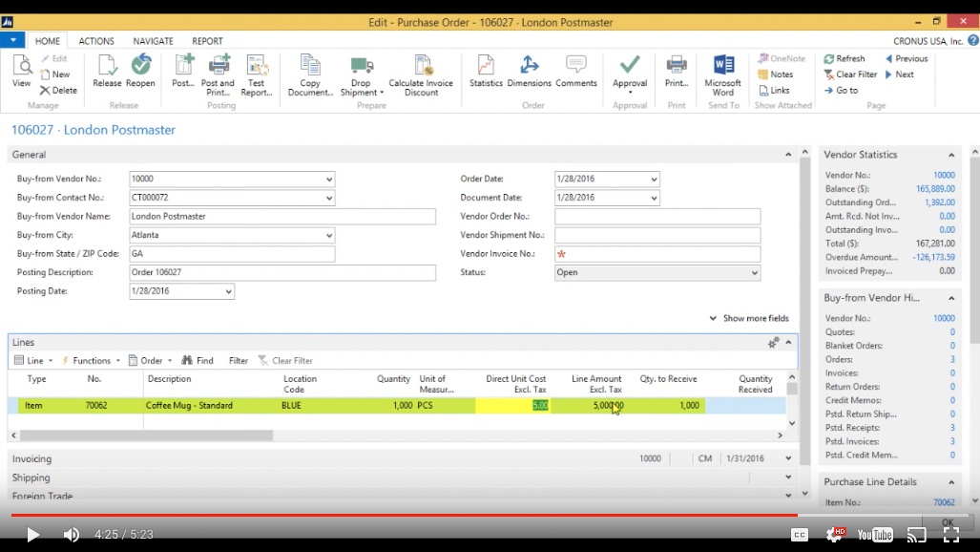Click Show more fields
The image size is (980, 552).
coord(749,318)
